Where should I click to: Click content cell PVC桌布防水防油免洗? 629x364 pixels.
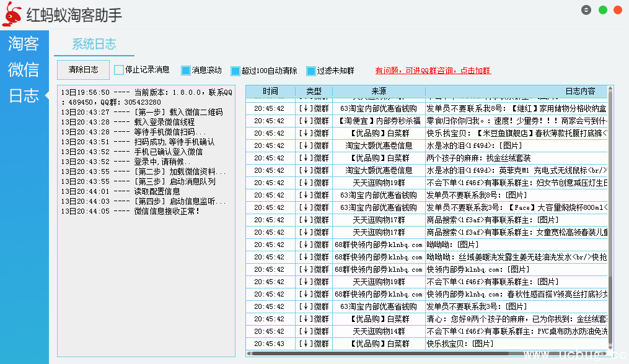[517, 332]
